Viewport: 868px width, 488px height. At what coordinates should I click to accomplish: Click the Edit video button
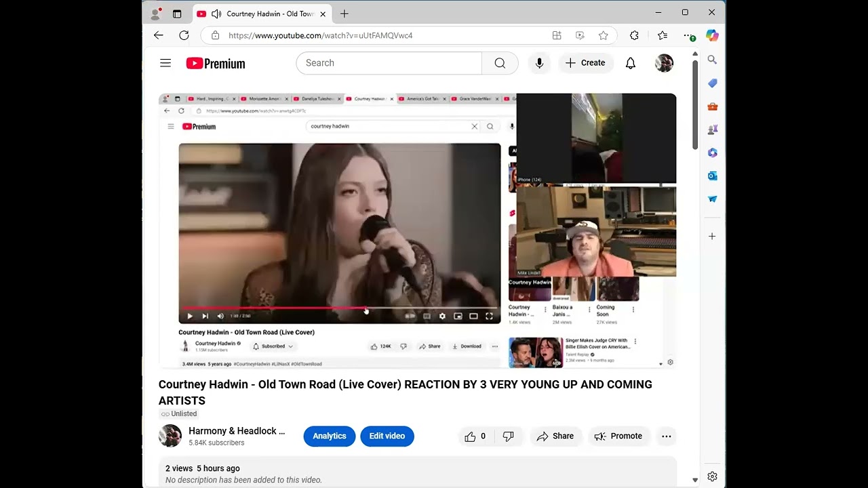coord(387,436)
